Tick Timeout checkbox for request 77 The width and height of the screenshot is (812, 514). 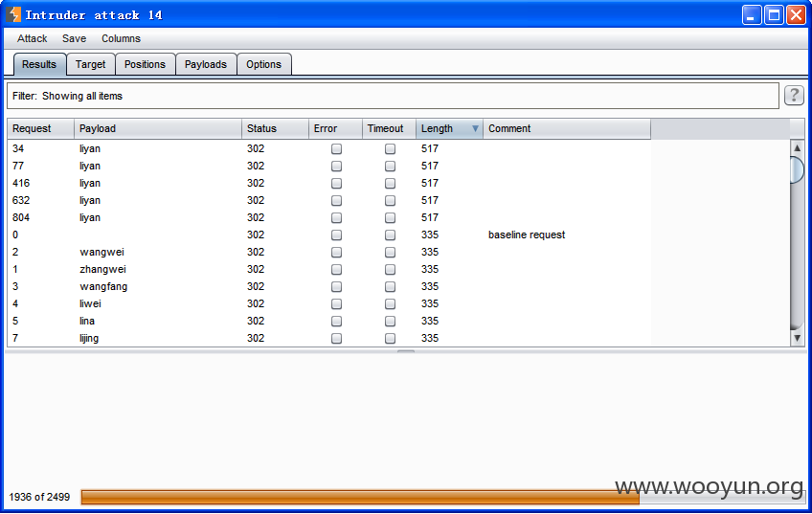(x=390, y=167)
